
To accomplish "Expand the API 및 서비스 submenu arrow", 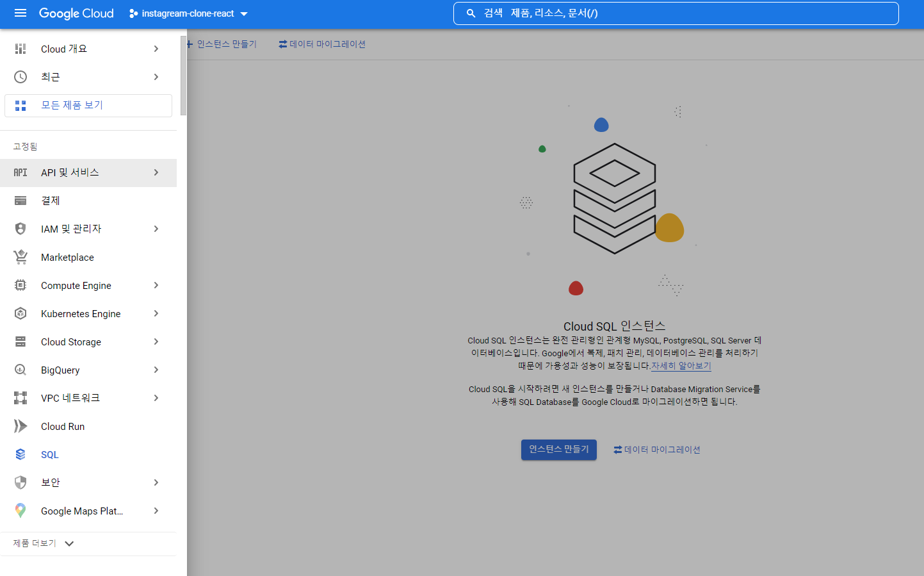I will click(x=156, y=172).
